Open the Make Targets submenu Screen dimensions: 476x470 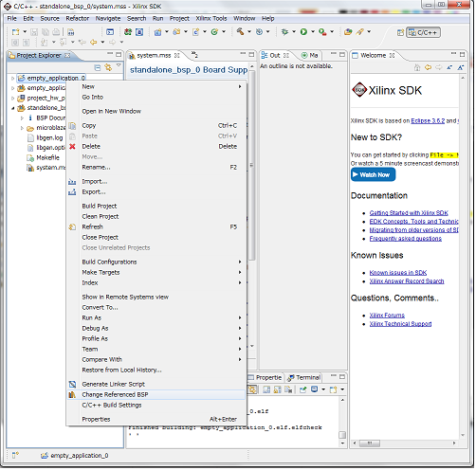click(240, 273)
